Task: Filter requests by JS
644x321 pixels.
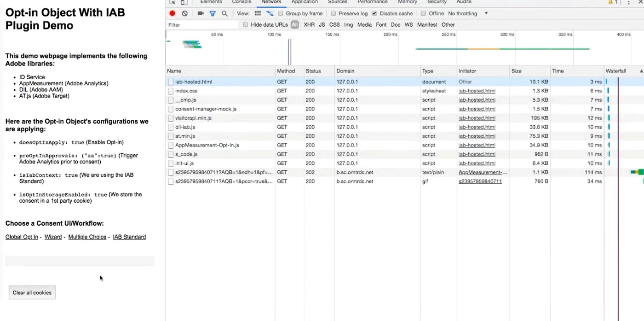Action: click(322, 25)
